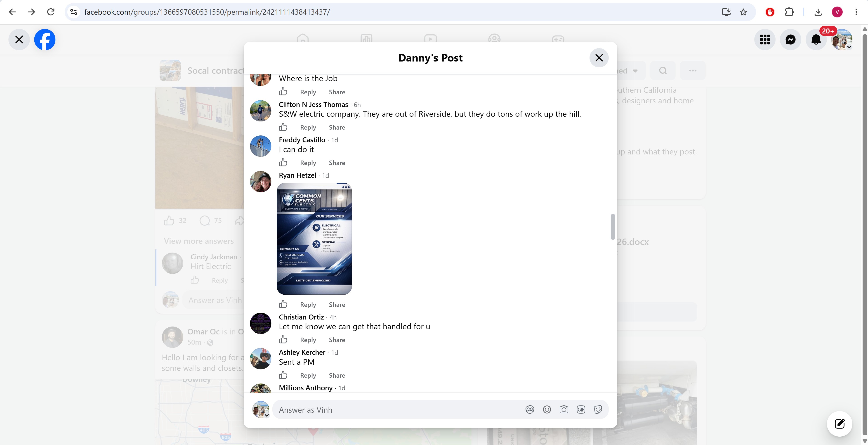Screen dimensions: 868x445
Task: Share Clifton N Jess Thomas's comment
Action: (x=337, y=128)
